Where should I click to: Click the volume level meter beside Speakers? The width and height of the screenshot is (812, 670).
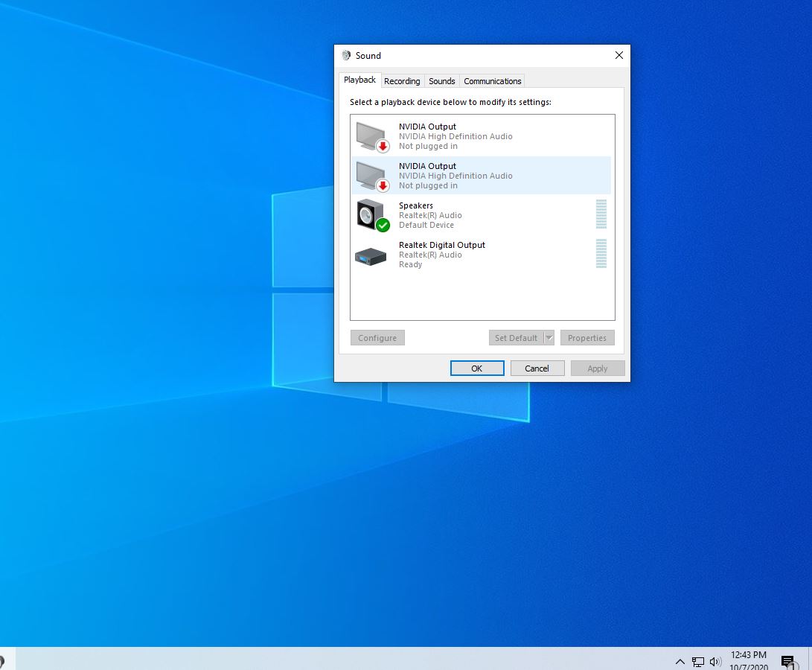(601, 215)
